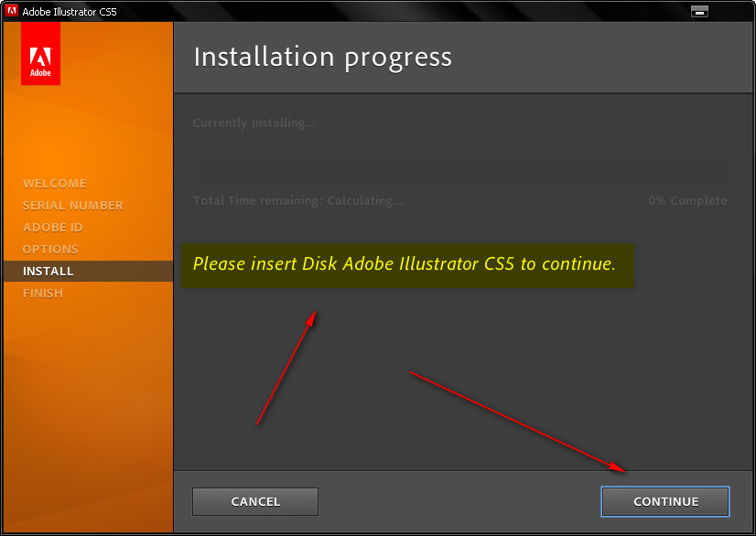Click the yellow insert disk message
Screen dimensions: 756x536
point(405,264)
